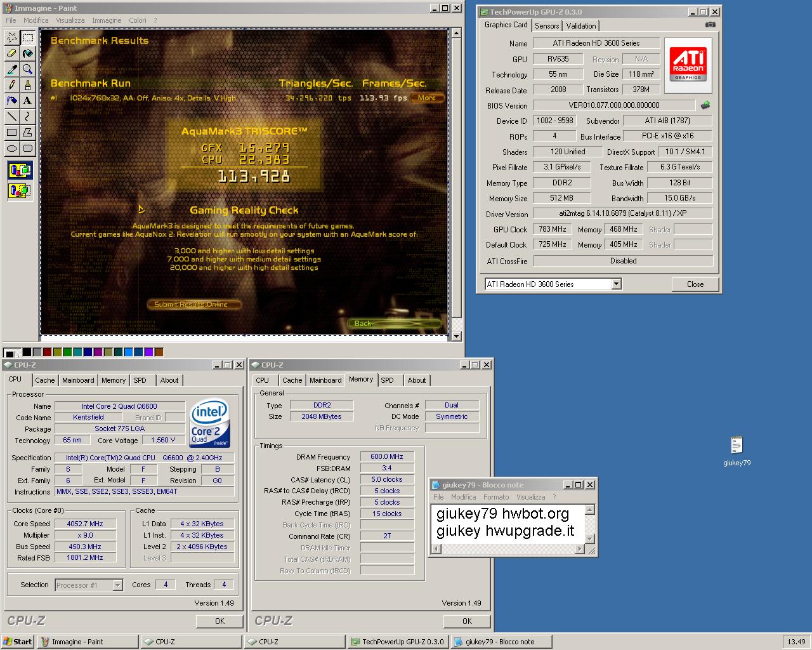Open the Processor selection dropdown in CPU-Z
Viewport: 812px width, 650px height.
pyautogui.click(x=117, y=585)
